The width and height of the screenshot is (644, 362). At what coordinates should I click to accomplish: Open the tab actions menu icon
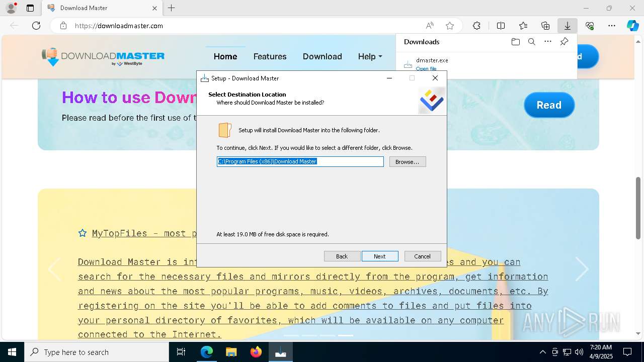tap(30, 8)
